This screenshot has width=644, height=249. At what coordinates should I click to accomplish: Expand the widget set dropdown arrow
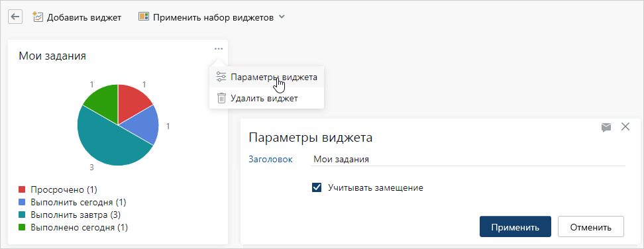coord(282,17)
